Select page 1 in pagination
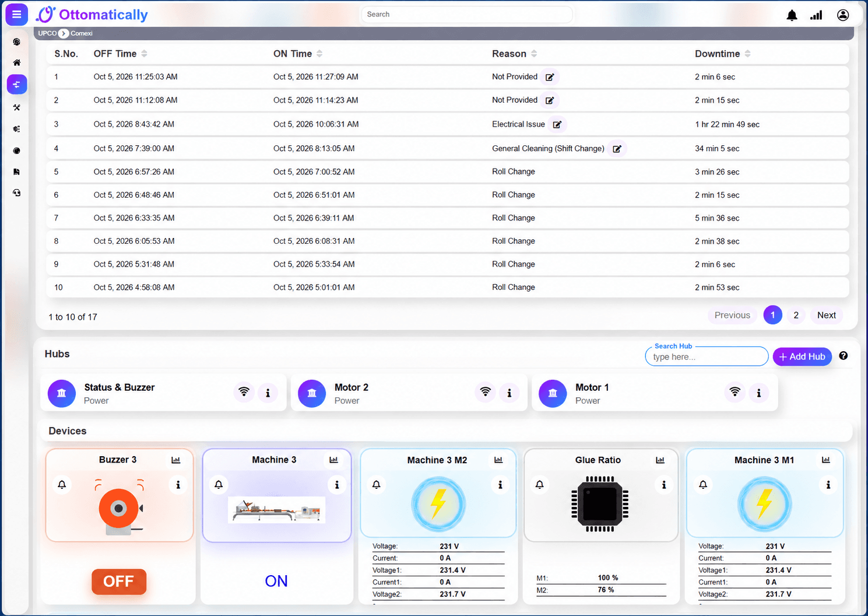The height and width of the screenshot is (616, 868). click(773, 316)
